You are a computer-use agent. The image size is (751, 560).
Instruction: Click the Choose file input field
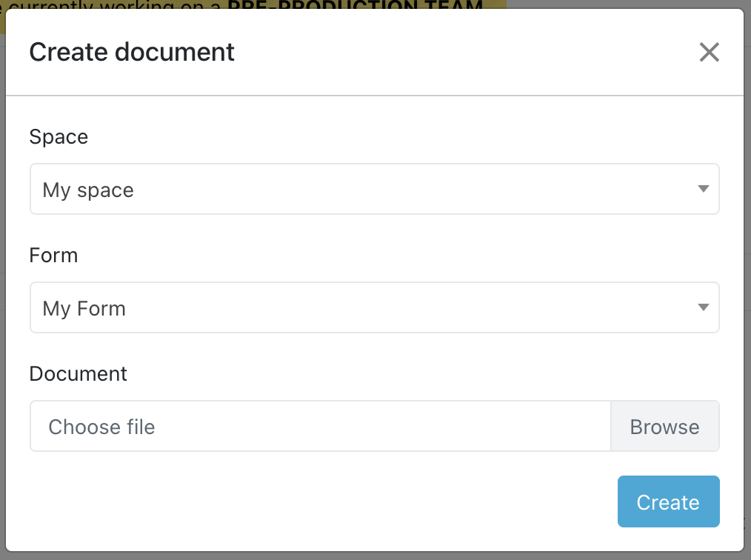coord(320,427)
